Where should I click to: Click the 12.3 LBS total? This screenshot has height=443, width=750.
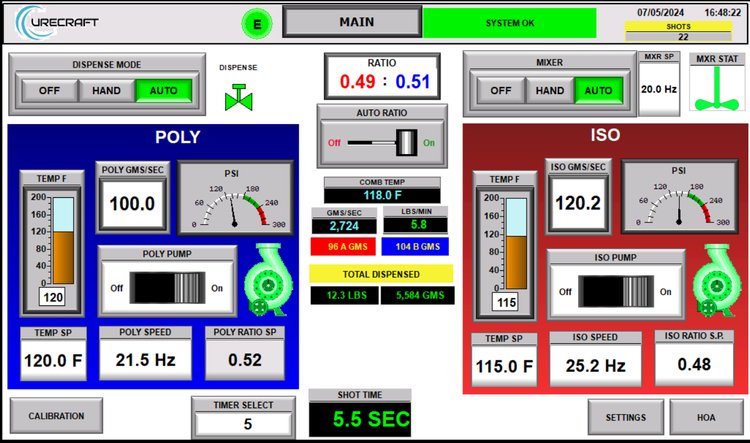pos(345,295)
